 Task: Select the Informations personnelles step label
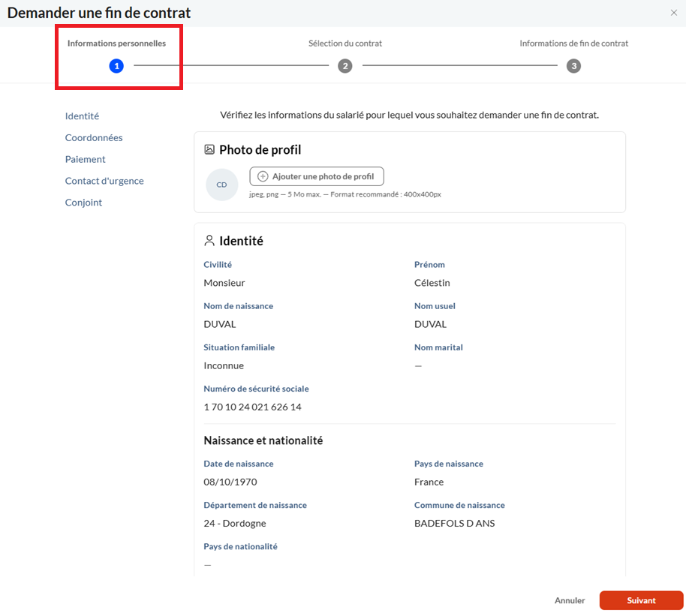[116, 44]
